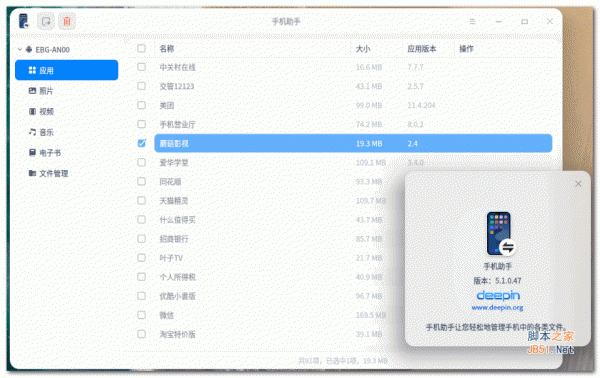The width and height of the screenshot is (600, 378).
Task: Click the 美团 app name
Action: coord(167,106)
